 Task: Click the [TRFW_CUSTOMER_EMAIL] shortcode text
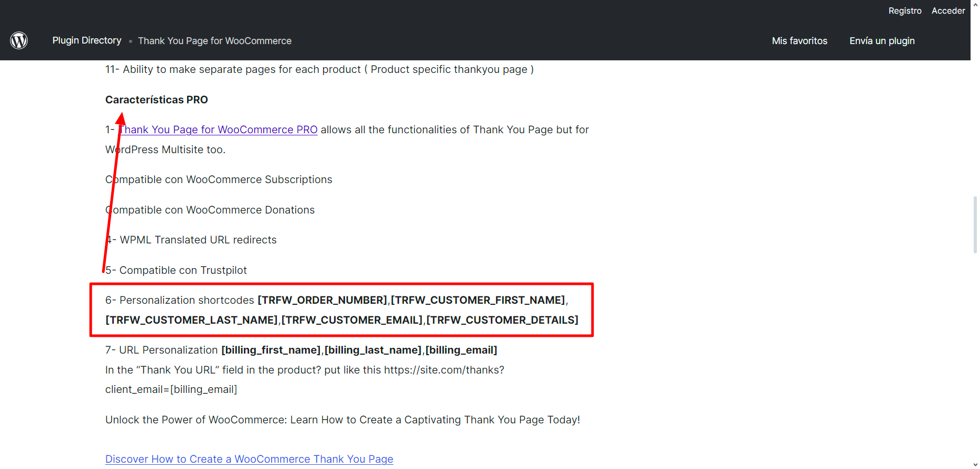point(352,320)
